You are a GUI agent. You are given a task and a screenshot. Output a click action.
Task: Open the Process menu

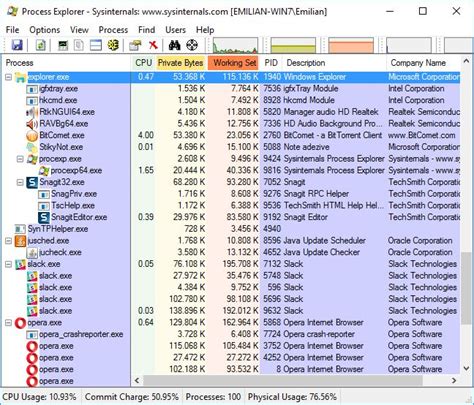click(x=113, y=30)
